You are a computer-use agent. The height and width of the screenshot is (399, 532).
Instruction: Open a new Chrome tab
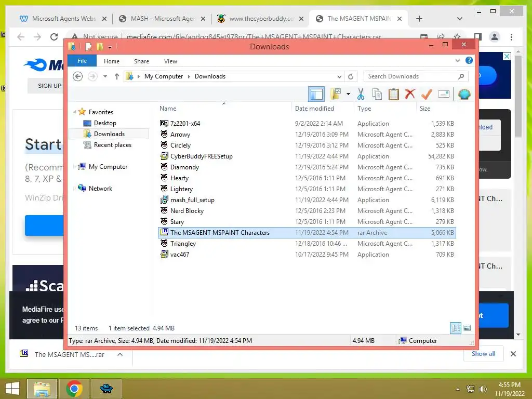pos(419,19)
